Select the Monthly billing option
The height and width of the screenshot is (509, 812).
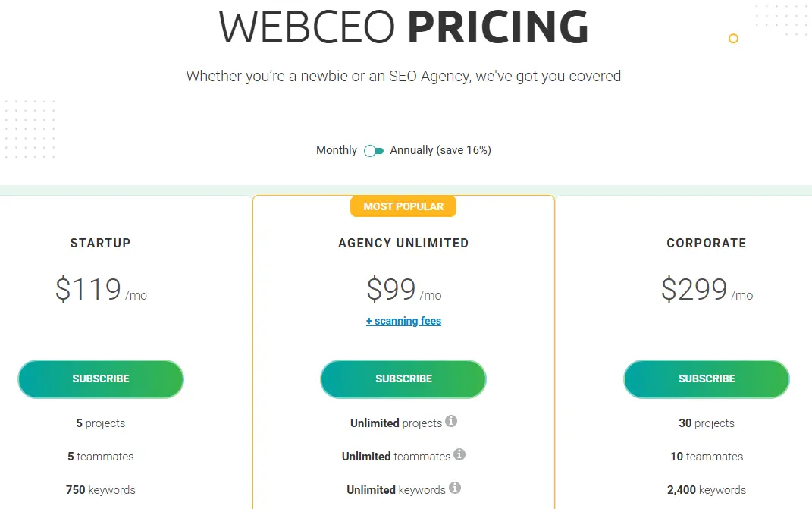pos(336,150)
